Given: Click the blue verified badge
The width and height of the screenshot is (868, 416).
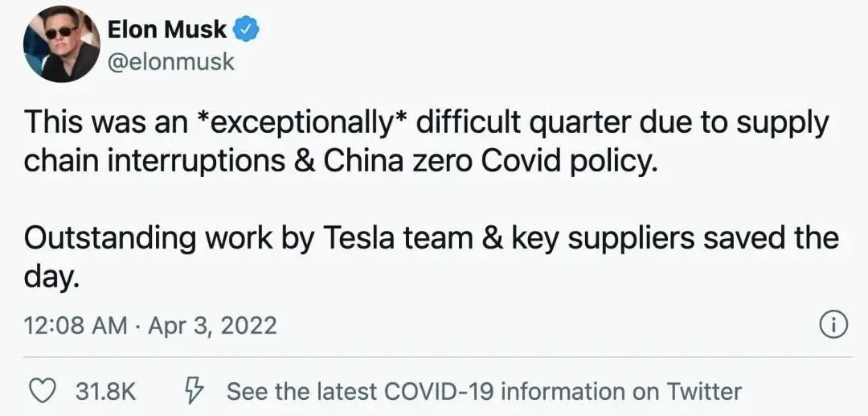Looking at the screenshot, I should 246,31.
